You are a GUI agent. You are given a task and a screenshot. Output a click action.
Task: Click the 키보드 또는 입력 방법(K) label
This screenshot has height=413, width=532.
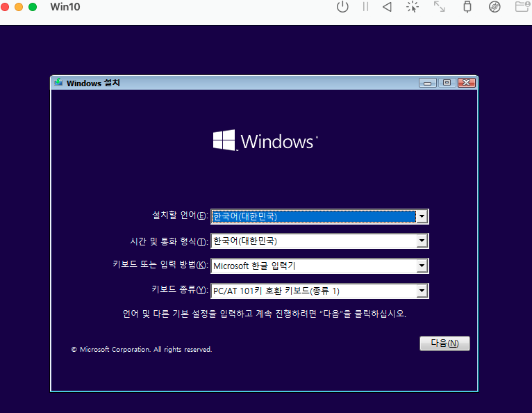(160, 265)
